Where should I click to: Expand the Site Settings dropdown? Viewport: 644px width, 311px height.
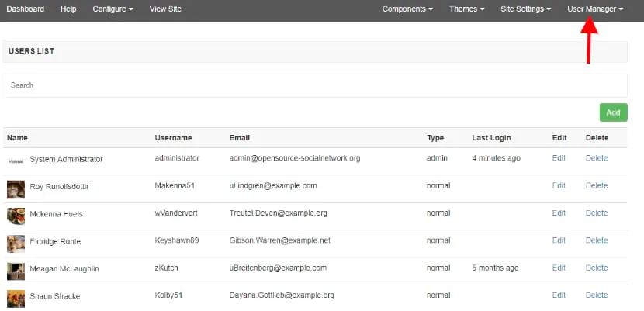click(526, 9)
